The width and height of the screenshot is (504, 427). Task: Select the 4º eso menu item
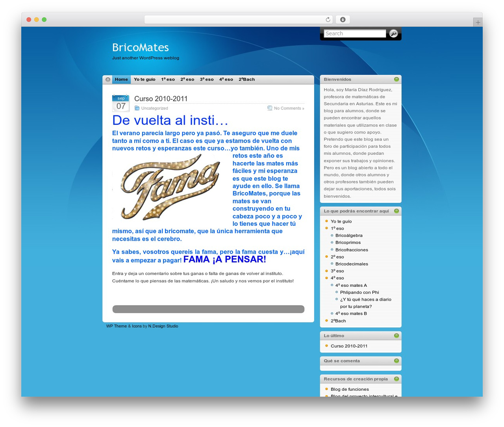[226, 80]
